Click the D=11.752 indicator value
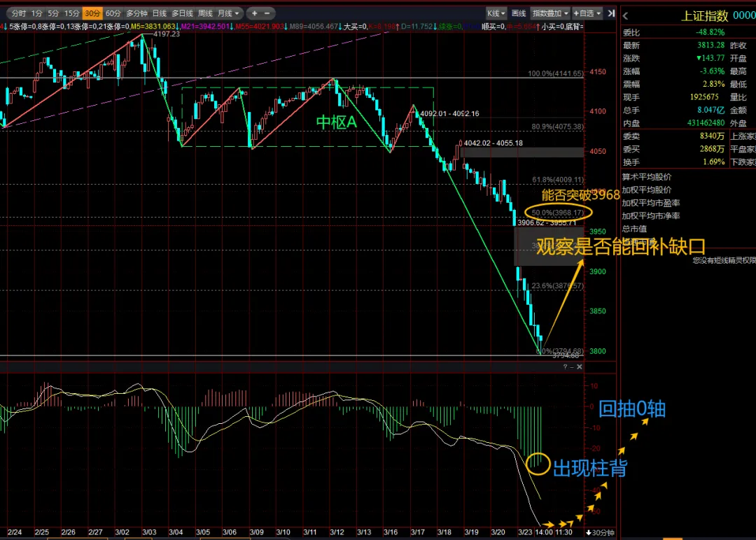 (x=417, y=27)
